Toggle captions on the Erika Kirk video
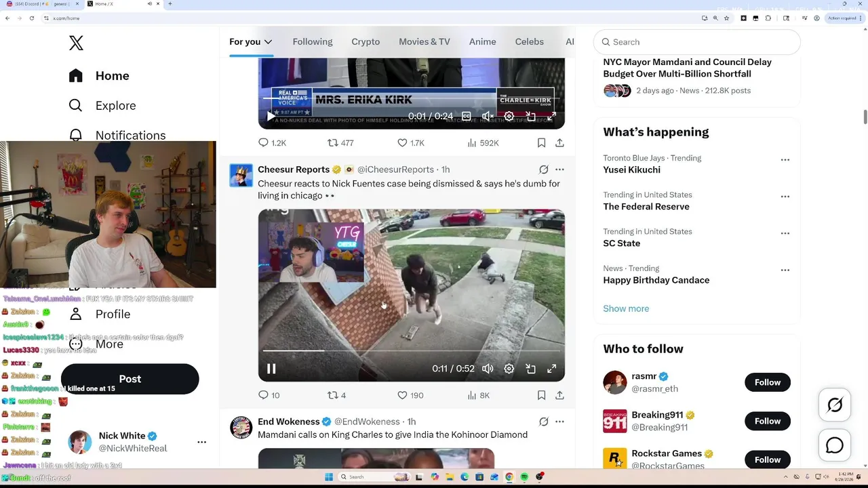Viewport: 868px width, 488px height. 467,116
